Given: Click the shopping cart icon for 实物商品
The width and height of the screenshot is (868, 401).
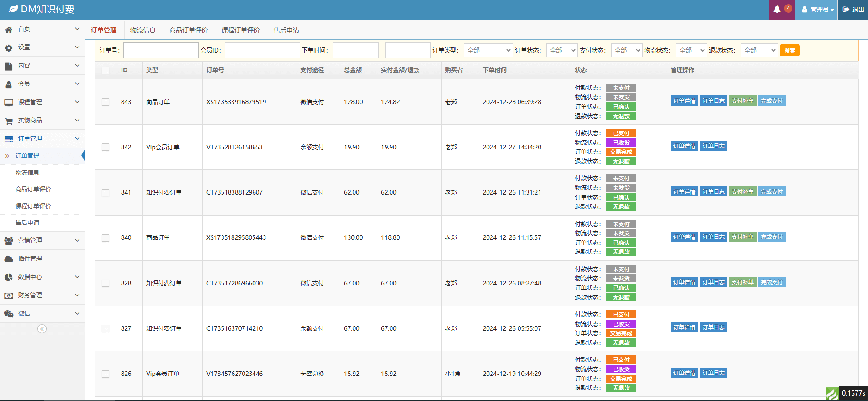Looking at the screenshot, I should click(9, 121).
